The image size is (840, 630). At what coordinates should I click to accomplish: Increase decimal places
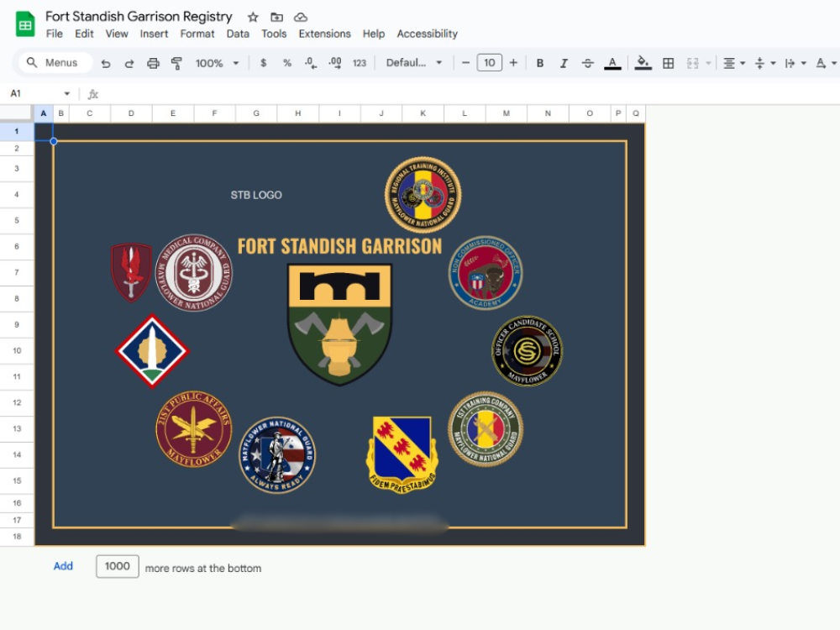click(x=335, y=63)
